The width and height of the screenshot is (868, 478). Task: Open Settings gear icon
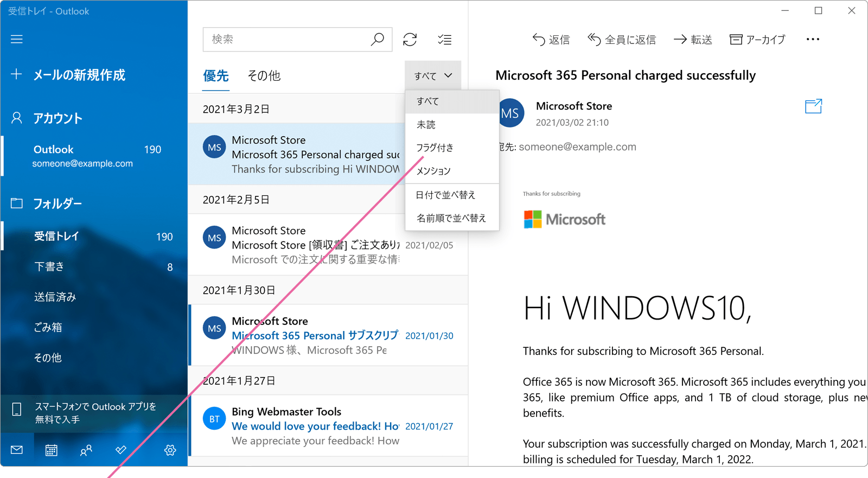[170, 450]
